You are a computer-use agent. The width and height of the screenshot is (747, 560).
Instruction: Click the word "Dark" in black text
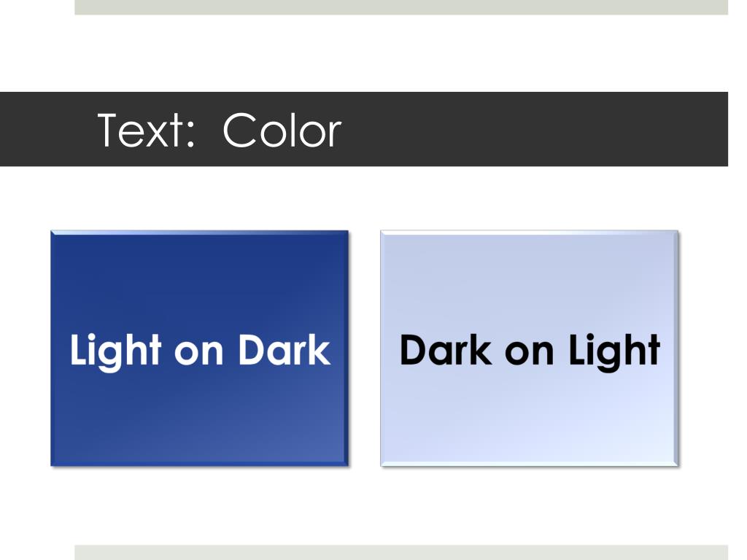446,350
